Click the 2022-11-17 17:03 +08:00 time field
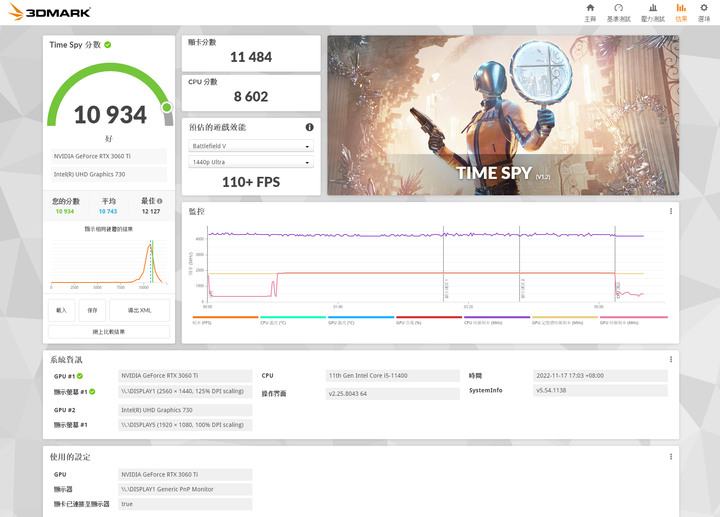Image resolution: width=720 pixels, height=517 pixels. pos(600,376)
